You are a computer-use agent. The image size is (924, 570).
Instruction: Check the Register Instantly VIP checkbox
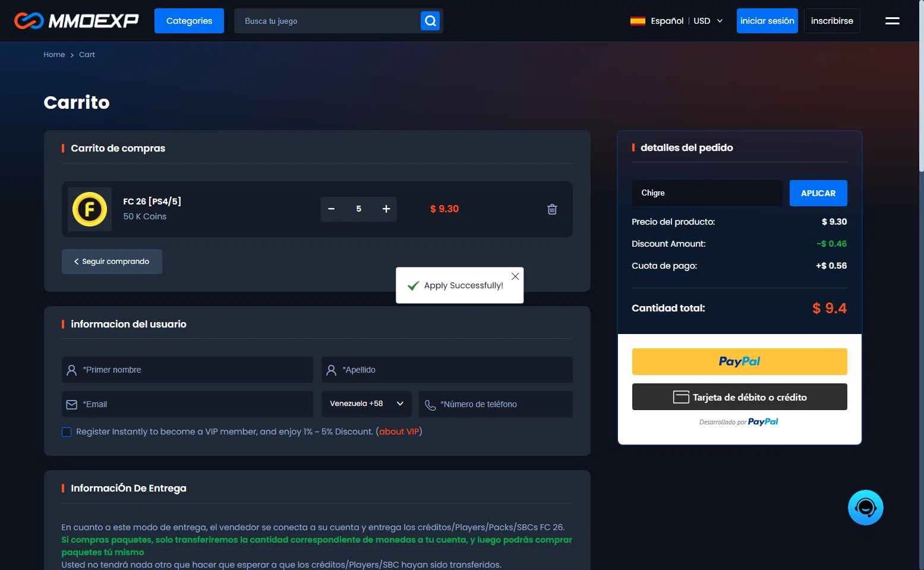tap(67, 432)
